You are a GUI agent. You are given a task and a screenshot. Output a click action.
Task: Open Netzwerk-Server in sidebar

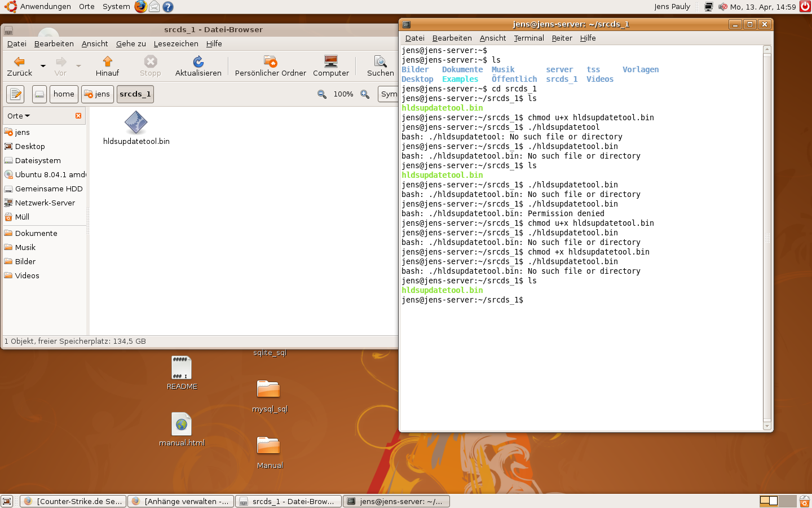[45, 203]
